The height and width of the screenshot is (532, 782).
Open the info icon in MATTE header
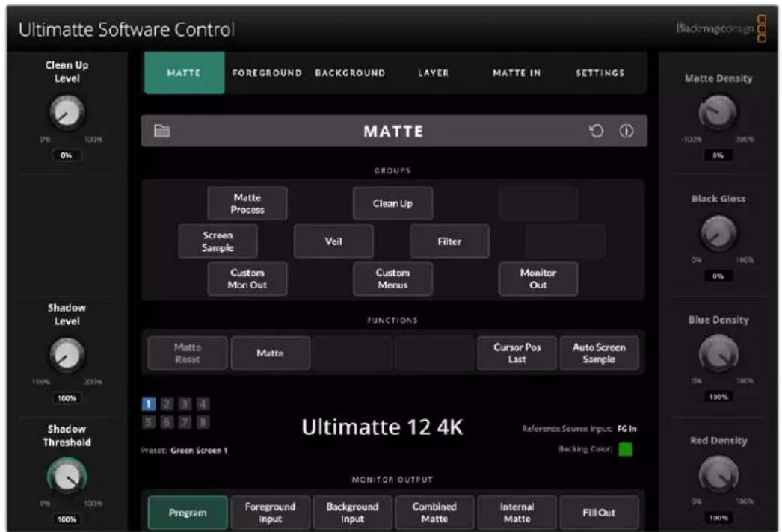pyautogui.click(x=626, y=131)
